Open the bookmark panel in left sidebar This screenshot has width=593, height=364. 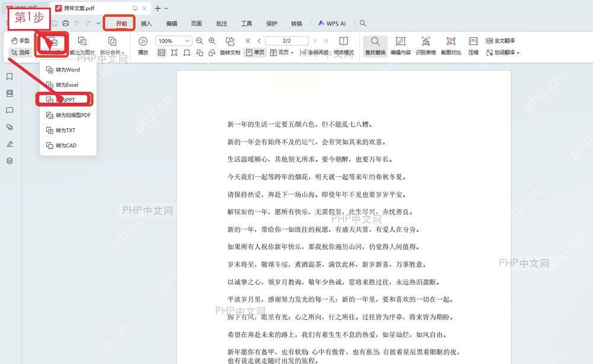10,76
